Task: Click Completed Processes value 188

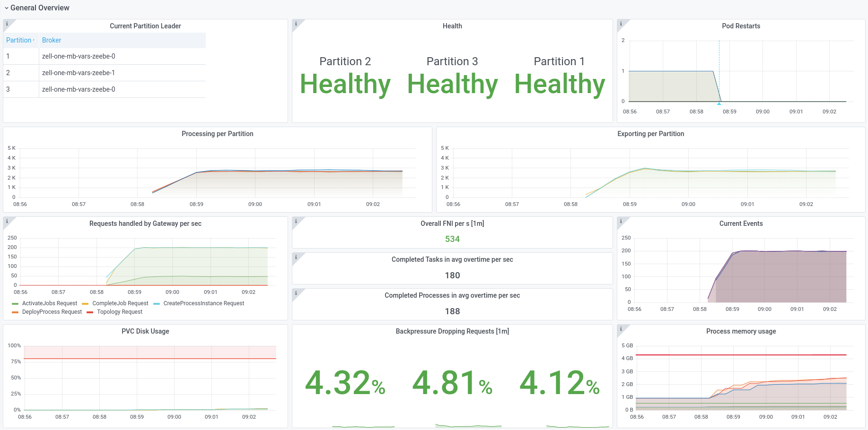Action: pyautogui.click(x=452, y=311)
